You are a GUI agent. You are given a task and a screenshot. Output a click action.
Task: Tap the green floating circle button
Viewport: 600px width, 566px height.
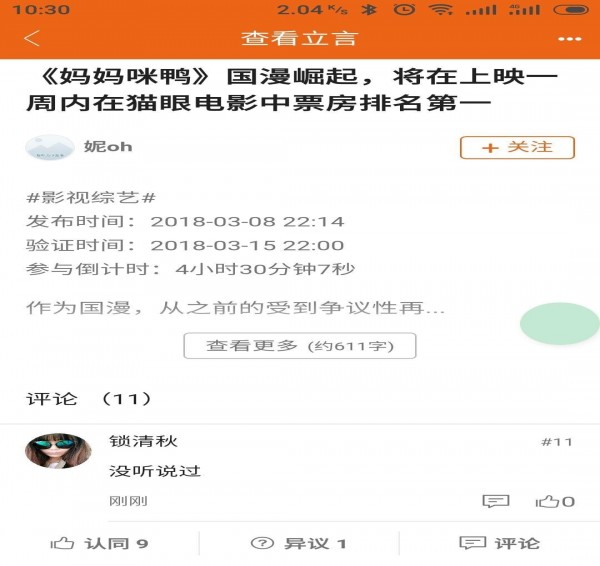tap(559, 323)
